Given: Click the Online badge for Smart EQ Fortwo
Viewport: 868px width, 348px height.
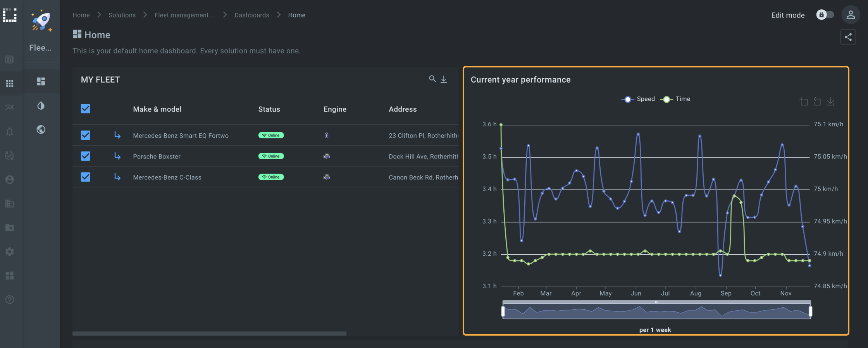Looking at the screenshot, I should [x=271, y=135].
